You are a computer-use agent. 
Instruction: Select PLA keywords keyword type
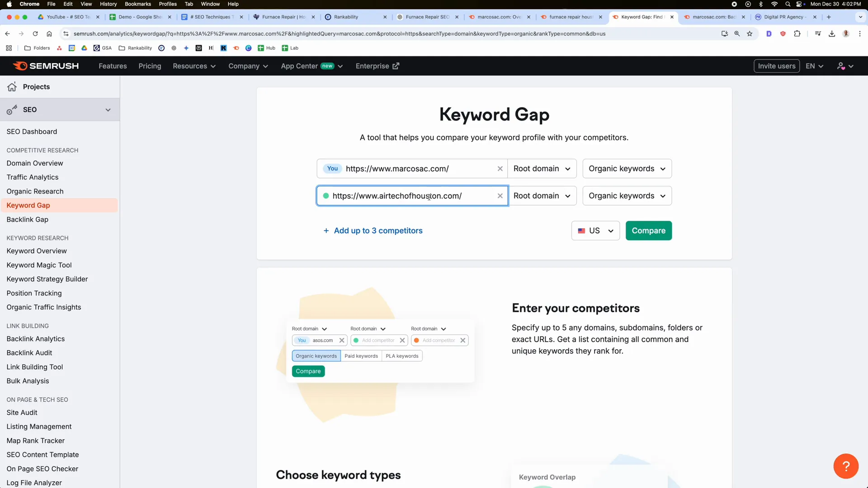[402, 356]
